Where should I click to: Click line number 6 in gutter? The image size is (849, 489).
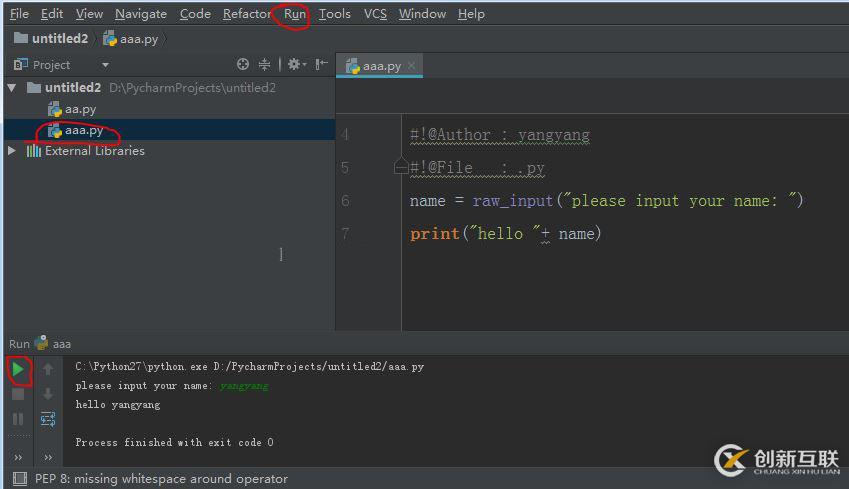pos(345,201)
